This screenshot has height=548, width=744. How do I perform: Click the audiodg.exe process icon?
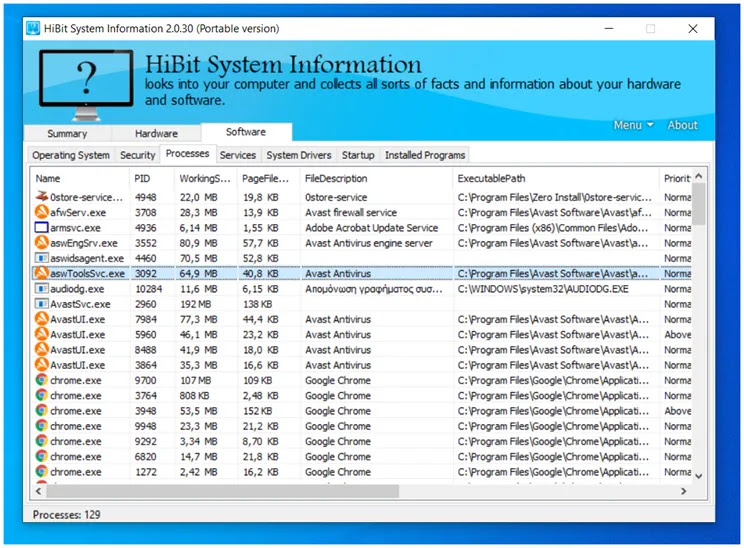coord(42,288)
